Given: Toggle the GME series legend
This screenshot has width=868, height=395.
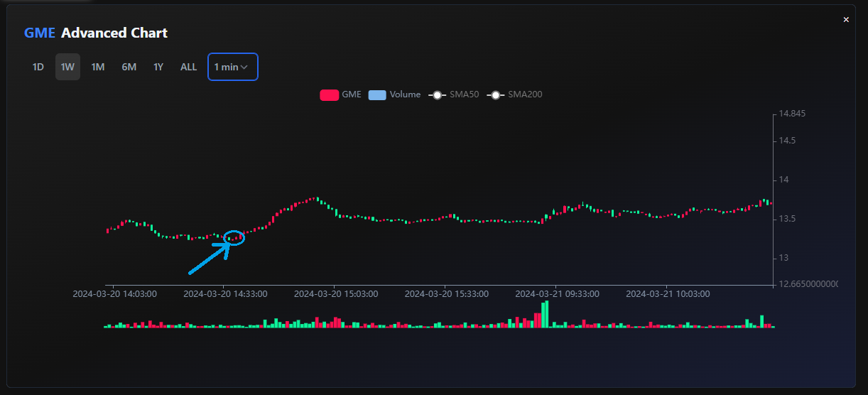Looking at the screenshot, I should coord(340,94).
